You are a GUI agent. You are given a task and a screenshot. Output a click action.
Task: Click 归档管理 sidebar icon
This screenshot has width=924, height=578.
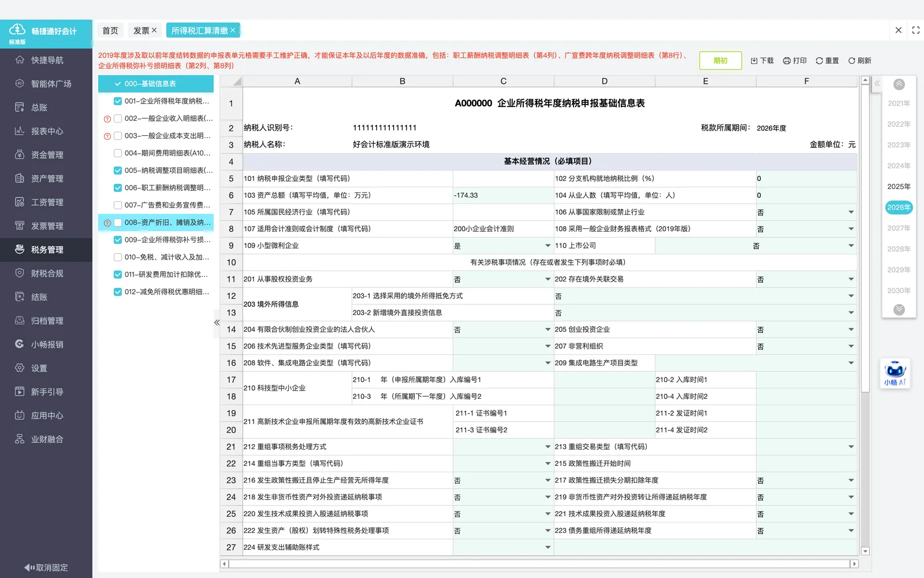[x=20, y=321]
